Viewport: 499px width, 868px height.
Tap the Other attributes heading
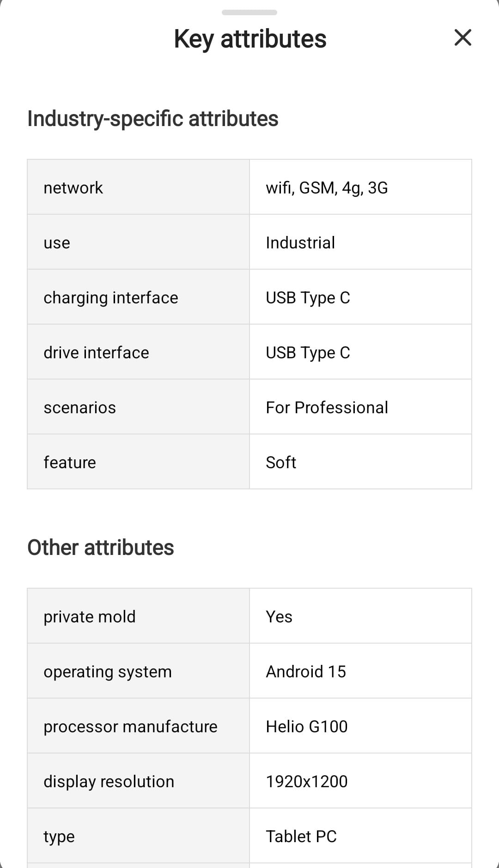click(101, 548)
